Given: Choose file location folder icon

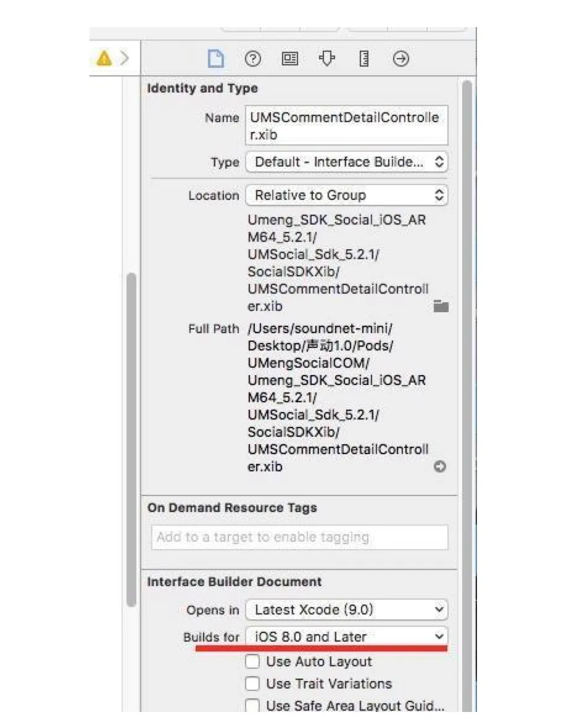Looking at the screenshot, I should click(441, 307).
